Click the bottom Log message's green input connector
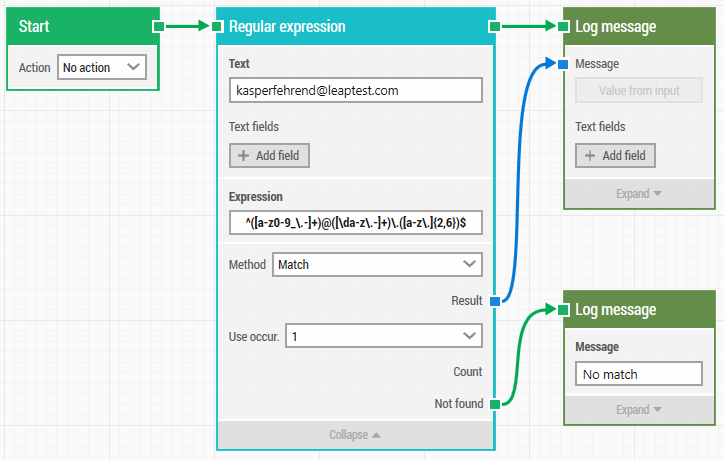 (x=564, y=310)
